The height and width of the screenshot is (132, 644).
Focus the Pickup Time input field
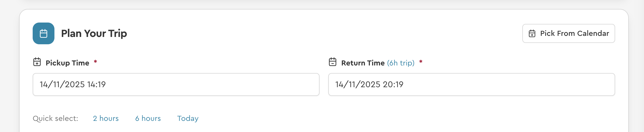point(176,84)
